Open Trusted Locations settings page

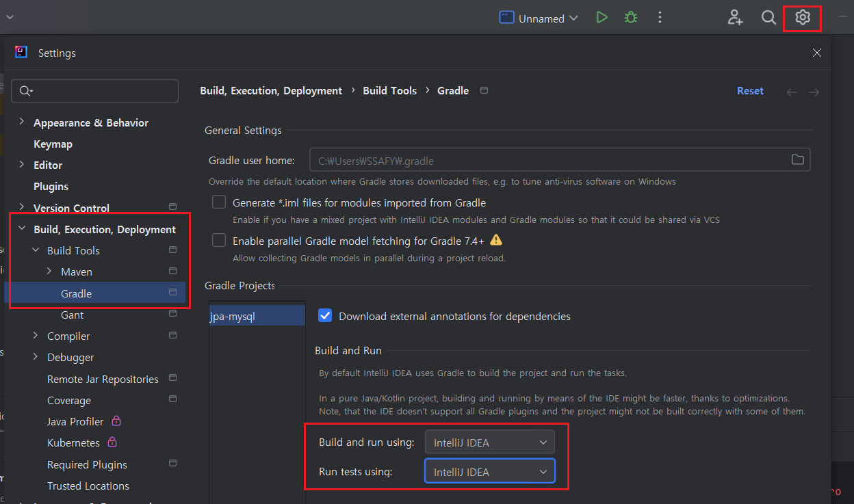click(88, 486)
